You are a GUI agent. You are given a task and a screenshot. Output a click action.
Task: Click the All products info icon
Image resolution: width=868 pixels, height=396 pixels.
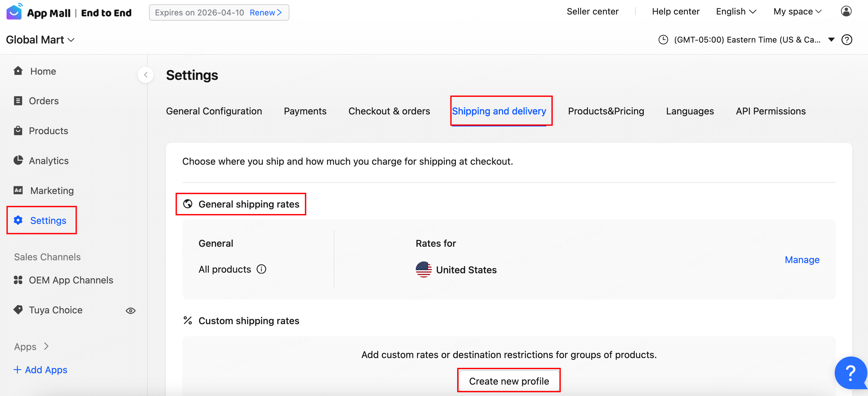pyautogui.click(x=262, y=269)
